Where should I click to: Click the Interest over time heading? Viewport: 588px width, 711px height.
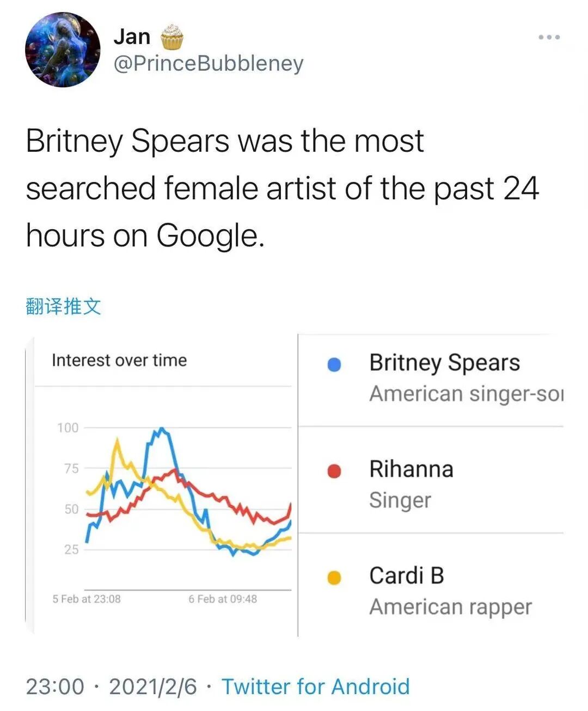119,360
